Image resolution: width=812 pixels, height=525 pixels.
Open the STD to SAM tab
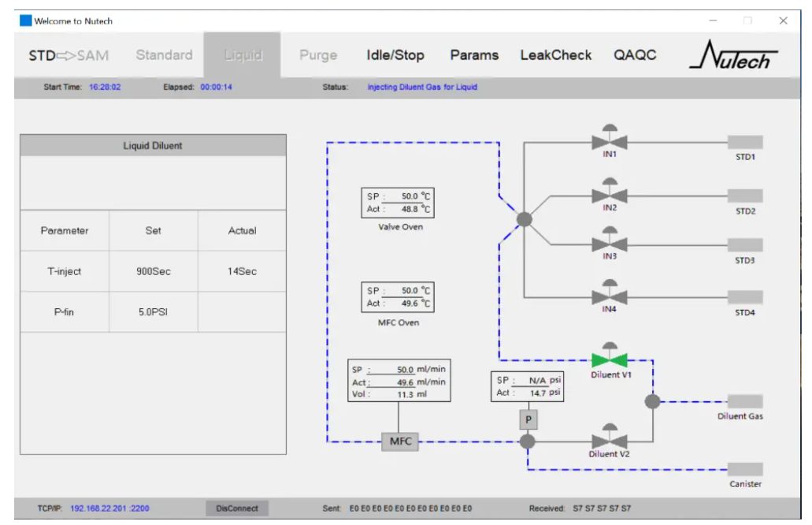point(69,55)
